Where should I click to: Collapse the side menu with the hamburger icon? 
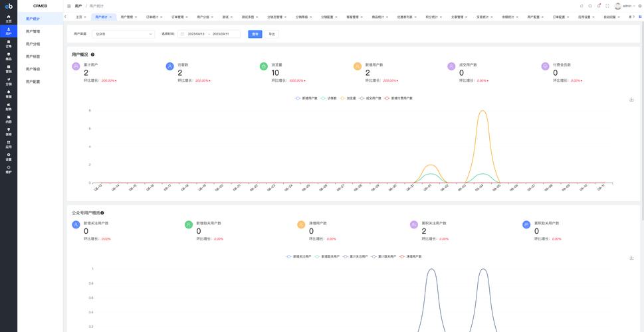click(x=68, y=6)
